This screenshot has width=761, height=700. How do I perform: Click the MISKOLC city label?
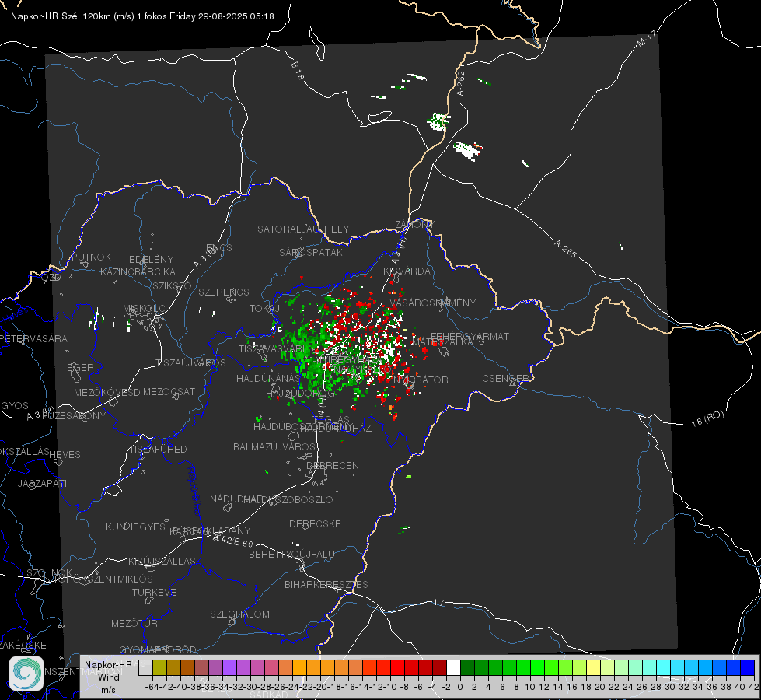(x=144, y=309)
